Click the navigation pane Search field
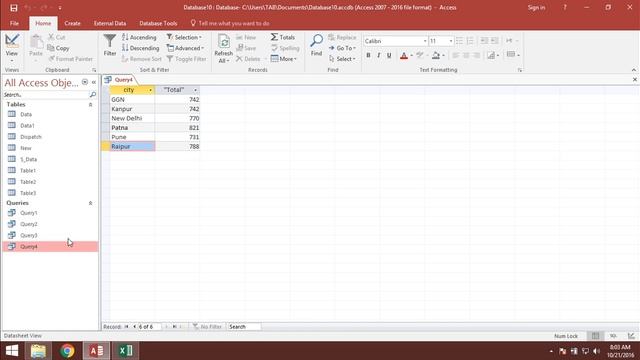Screen dimensions: 640x360 tap(45, 95)
